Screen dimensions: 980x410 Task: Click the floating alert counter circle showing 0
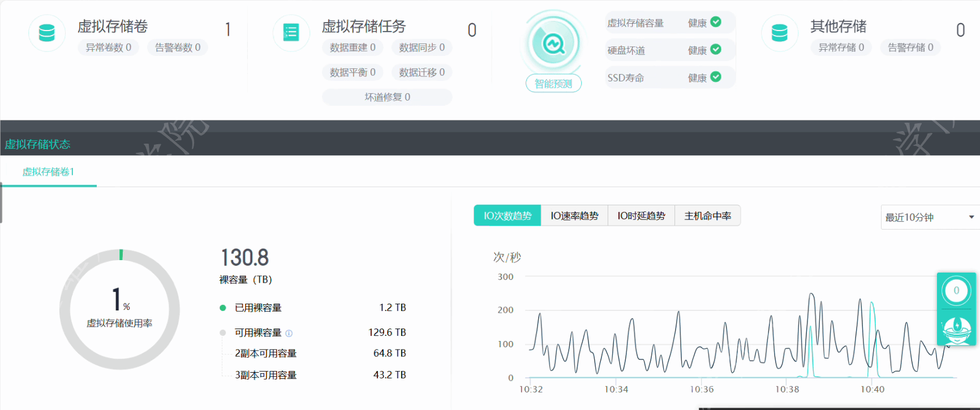pyautogui.click(x=956, y=291)
